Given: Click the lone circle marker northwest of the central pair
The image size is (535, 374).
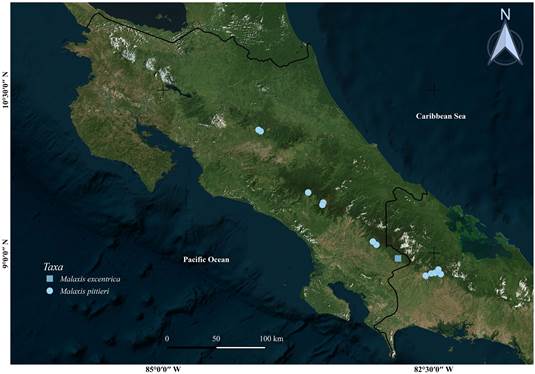Looking at the screenshot, I should click(x=308, y=192).
